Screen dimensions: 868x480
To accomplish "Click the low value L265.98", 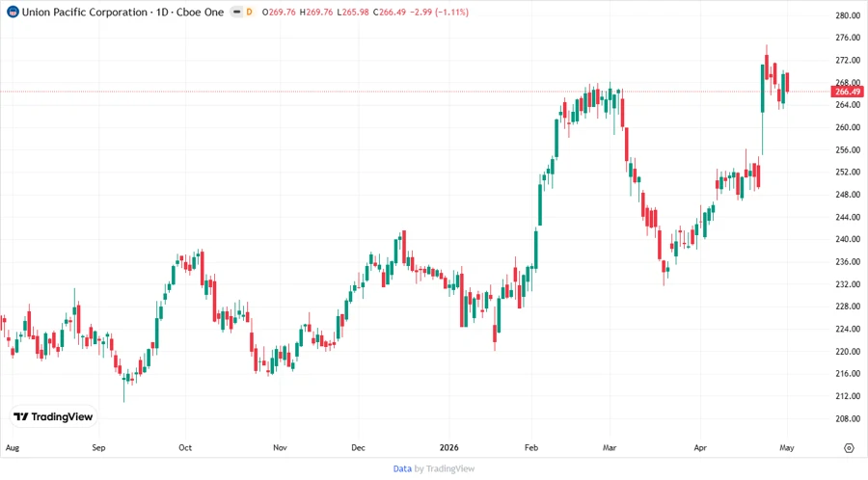I will click(x=353, y=12).
